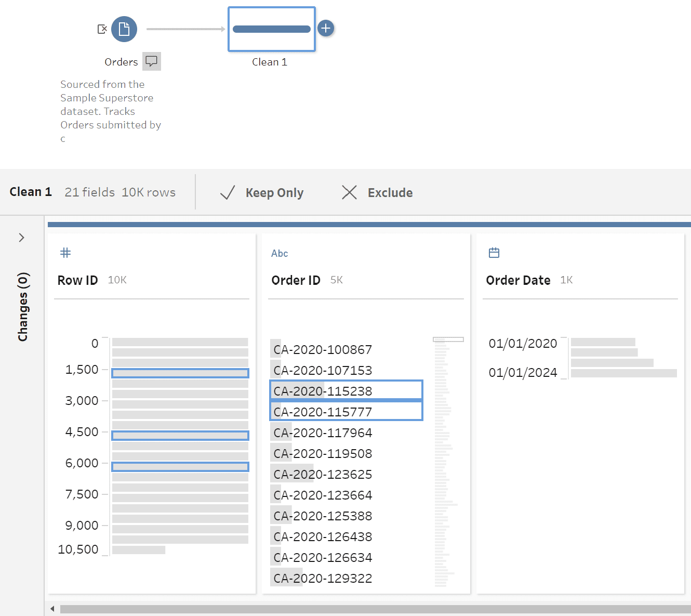This screenshot has width=691, height=616.
Task: Change the Abc data type of Order ID
Action: click(x=280, y=253)
